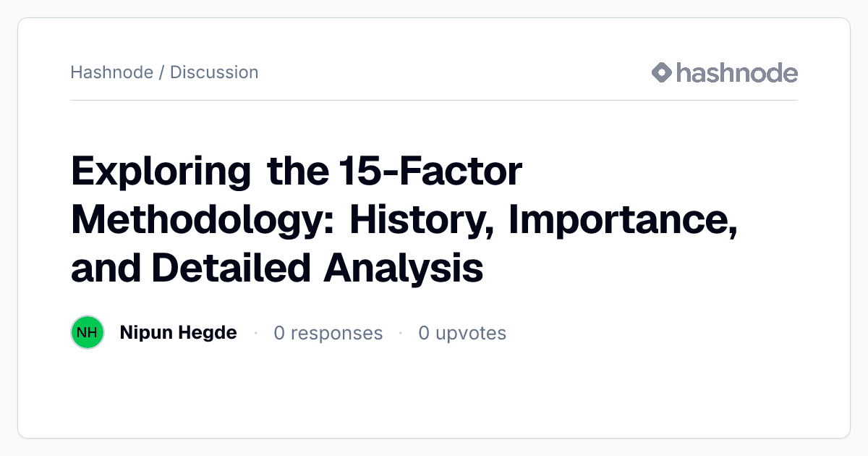868x456 pixels.
Task: Select the Discussion breadcrumb word
Action: point(214,72)
